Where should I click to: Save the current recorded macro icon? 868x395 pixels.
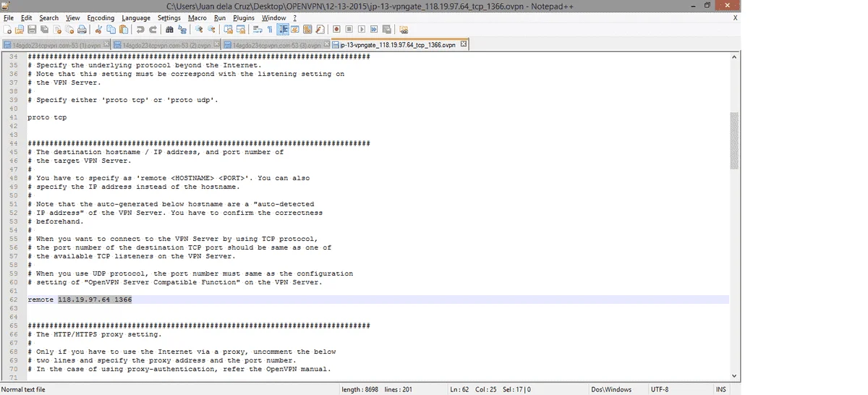point(386,30)
